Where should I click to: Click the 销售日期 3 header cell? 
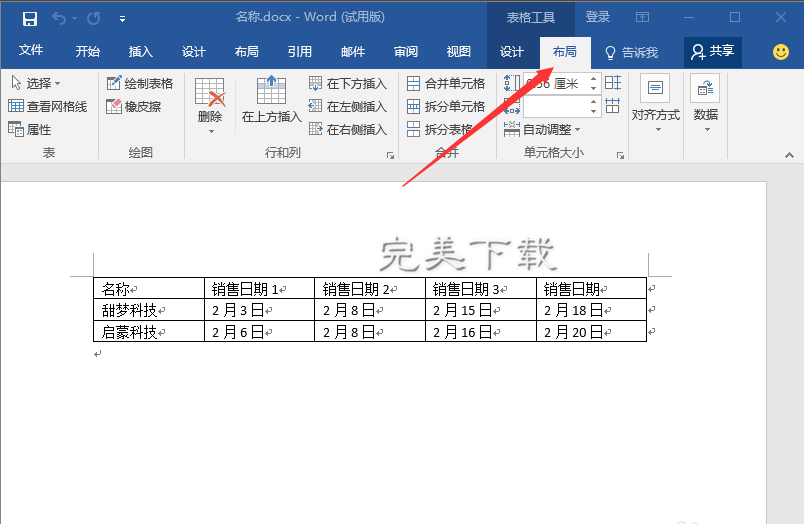(480, 289)
